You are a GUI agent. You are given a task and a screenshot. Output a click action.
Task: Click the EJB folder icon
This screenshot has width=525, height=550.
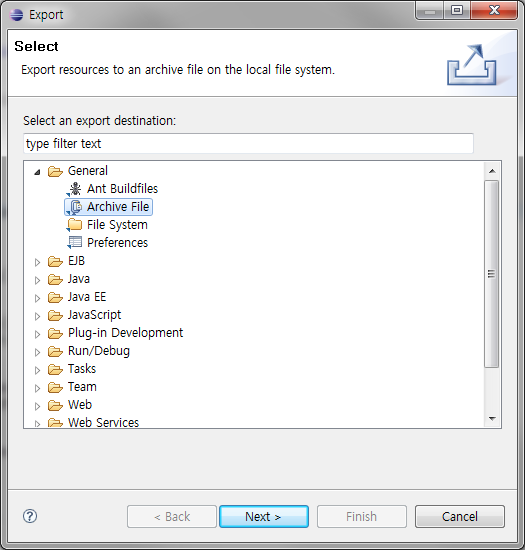[x=55, y=261]
